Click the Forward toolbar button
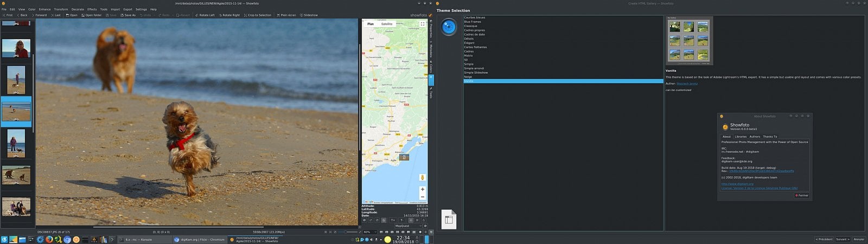The height and width of the screenshot is (244, 868). point(39,15)
